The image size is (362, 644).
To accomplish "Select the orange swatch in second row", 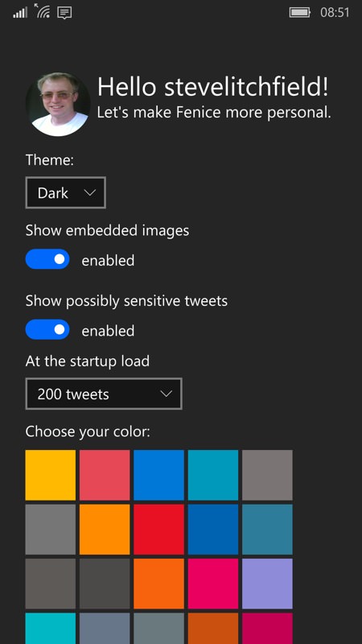I will point(105,530).
